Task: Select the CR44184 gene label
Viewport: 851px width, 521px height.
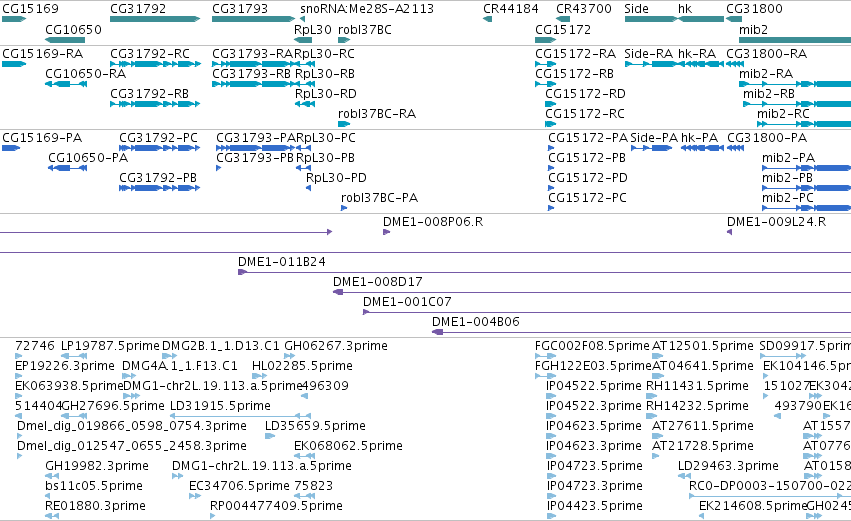Action: [x=511, y=9]
